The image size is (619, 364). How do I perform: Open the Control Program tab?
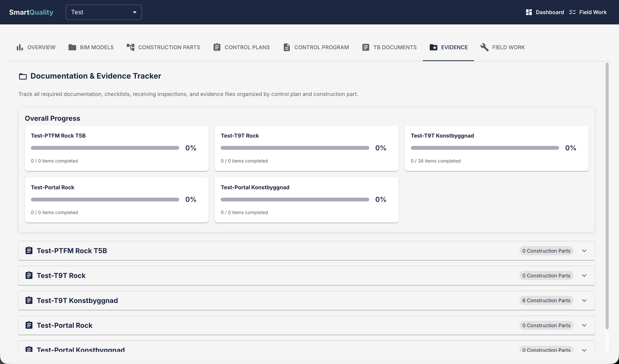coord(316,47)
